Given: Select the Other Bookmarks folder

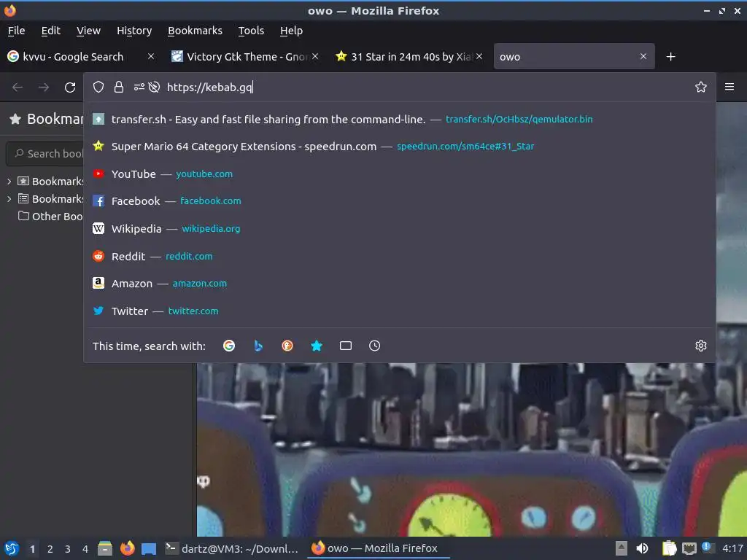Looking at the screenshot, I should coord(50,216).
